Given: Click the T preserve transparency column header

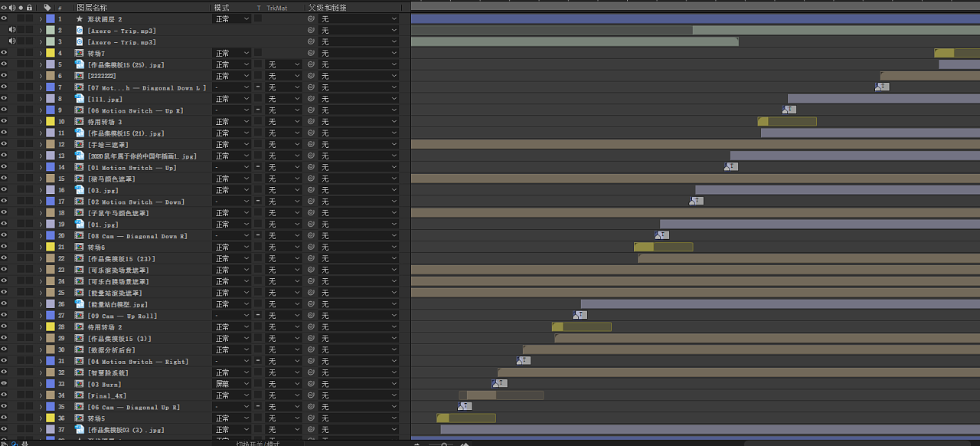Looking at the screenshot, I should (x=258, y=7).
